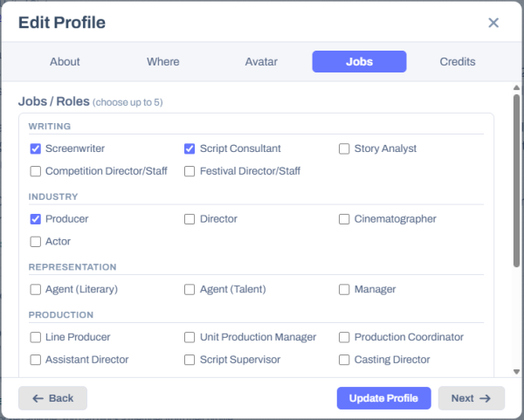524x420 pixels.
Task: Go to the Credits tab
Action: click(x=458, y=61)
